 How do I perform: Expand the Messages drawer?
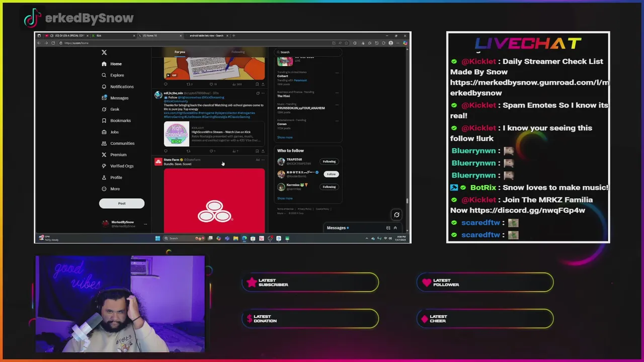[395, 228]
